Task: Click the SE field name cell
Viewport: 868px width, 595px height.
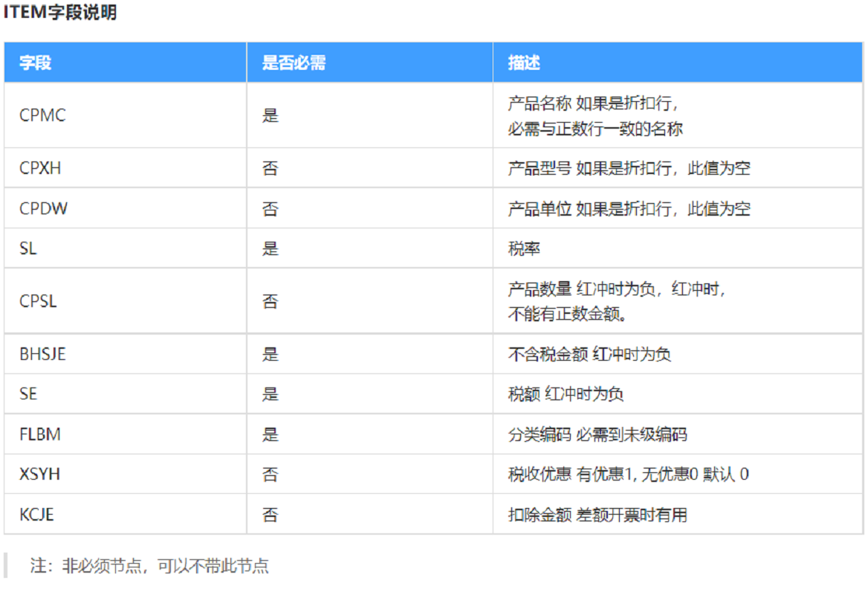Action: click(x=27, y=394)
